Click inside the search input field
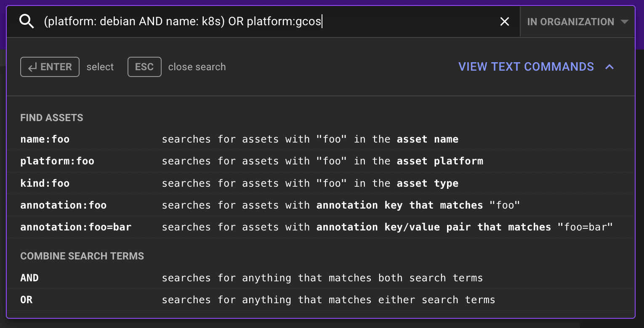The height and width of the screenshot is (328, 644). tap(253, 21)
